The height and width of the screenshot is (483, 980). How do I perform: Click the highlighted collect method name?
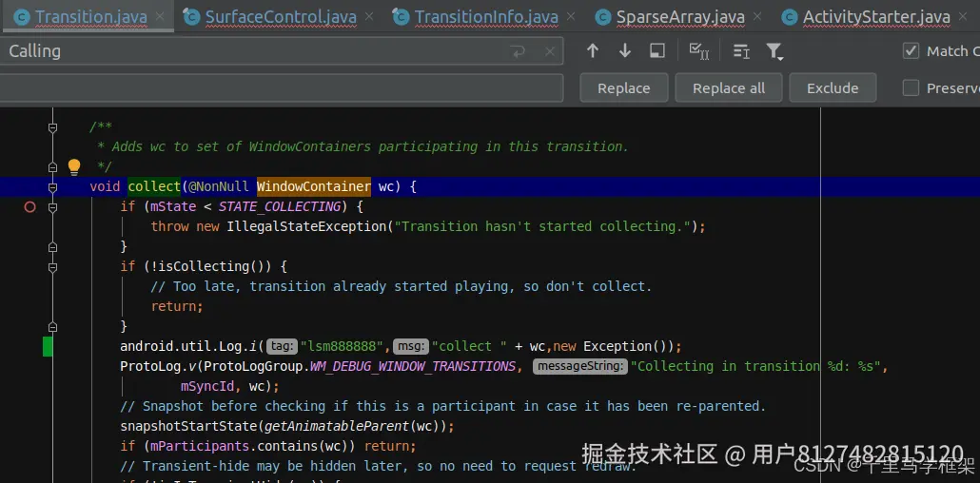[154, 186]
